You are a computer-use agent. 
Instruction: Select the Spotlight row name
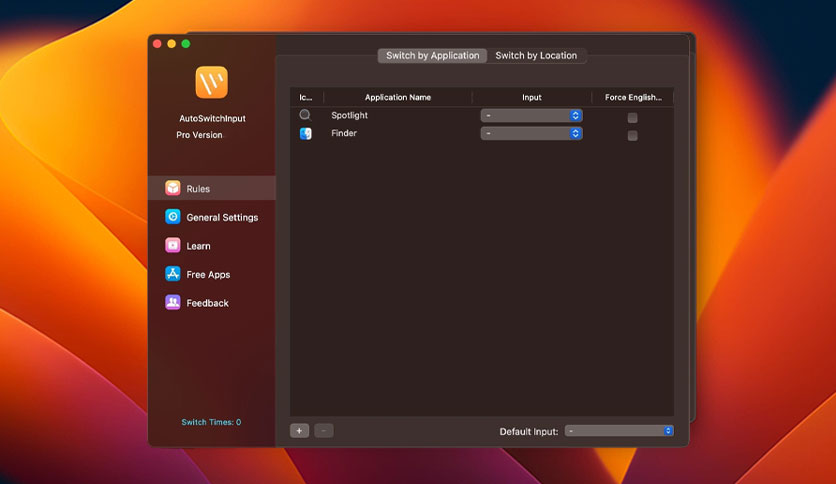[x=349, y=115]
